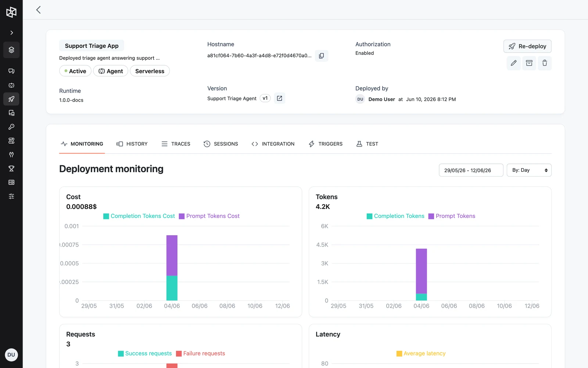
Task: Click the Cost total 0.00088$ value
Action: (81, 207)
